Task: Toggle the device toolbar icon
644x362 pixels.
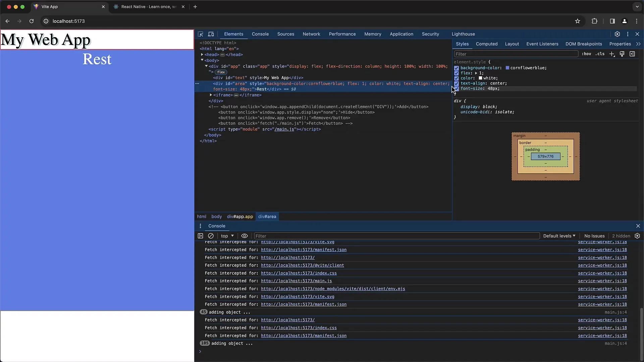Action: tap(211, 34)
